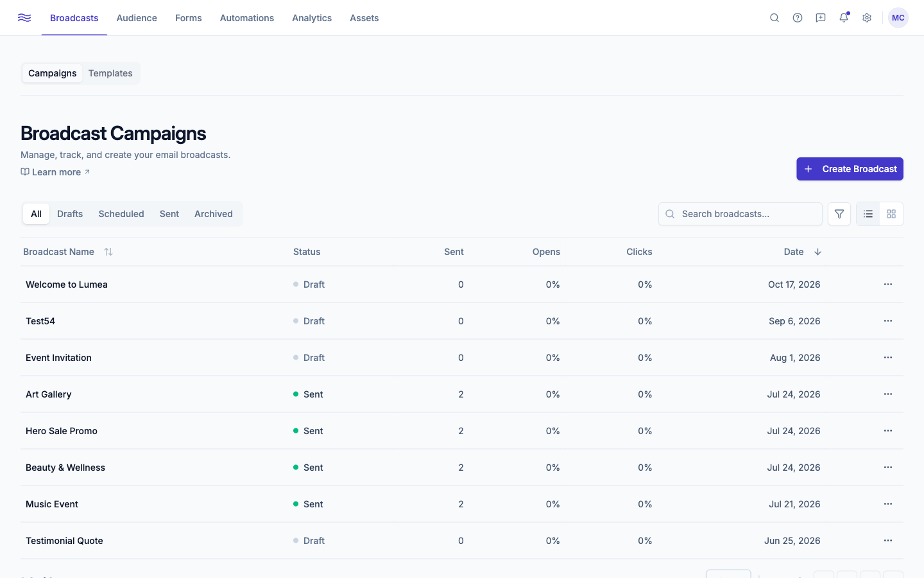Open the feedback message icon

[821, 18]
